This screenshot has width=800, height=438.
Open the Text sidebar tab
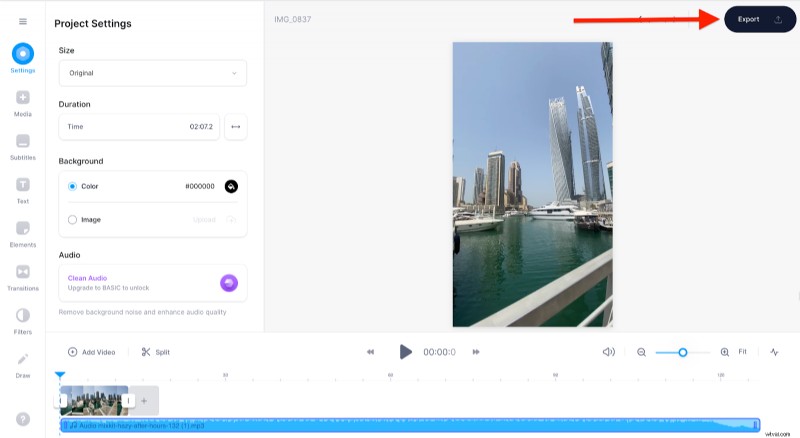[x=23, y=190]
